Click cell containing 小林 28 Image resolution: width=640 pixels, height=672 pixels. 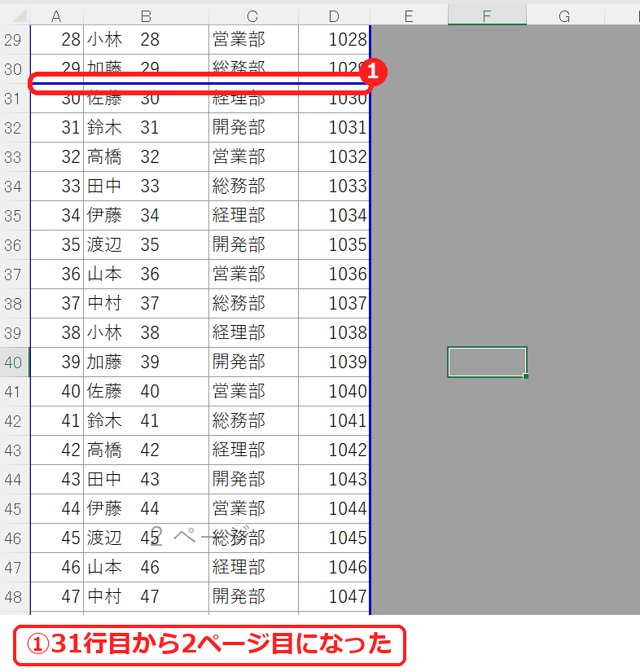tap(146, 39)
